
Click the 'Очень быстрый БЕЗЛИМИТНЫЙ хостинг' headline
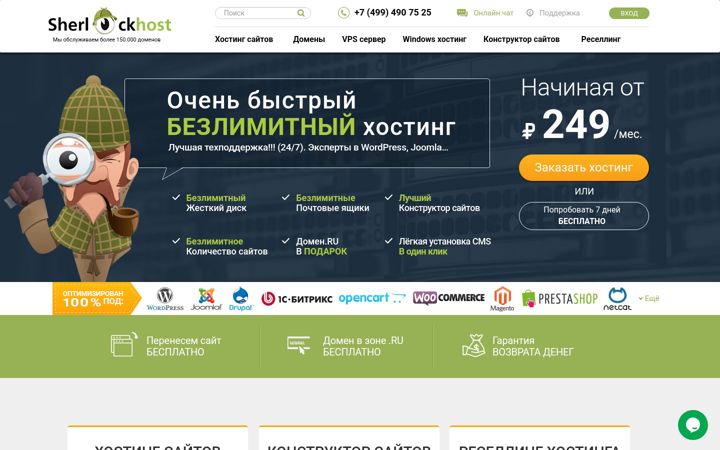(x=311, y=114)
